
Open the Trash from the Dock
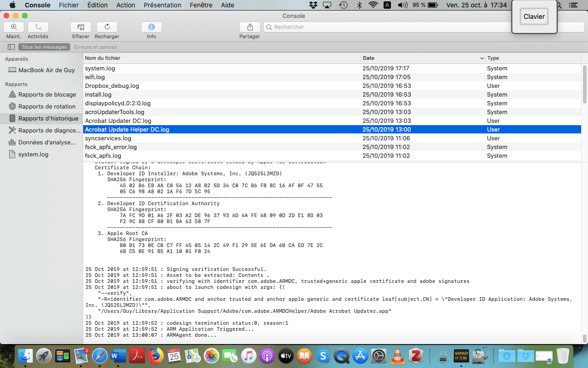563,356
